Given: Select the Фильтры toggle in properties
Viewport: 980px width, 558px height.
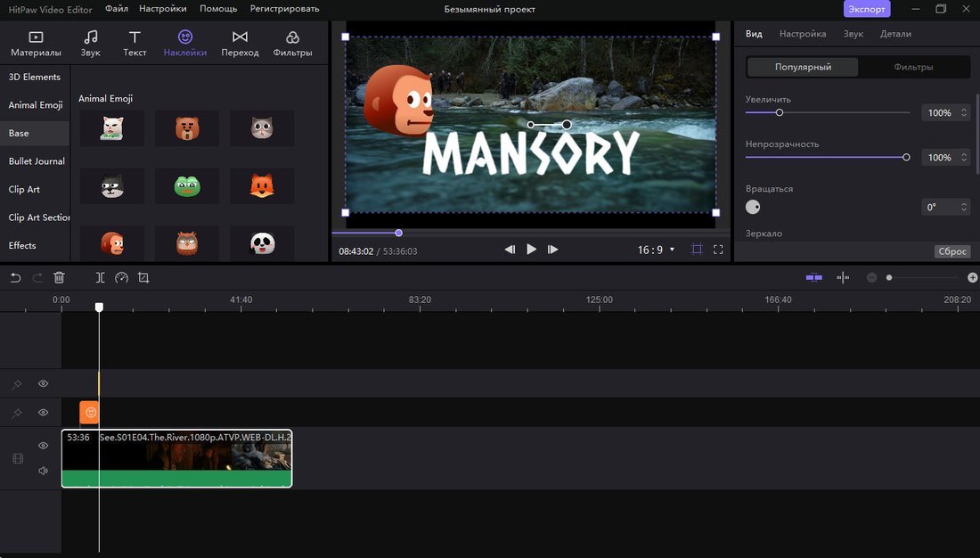Looking at the screenshot, I should [x=914, y=67].
